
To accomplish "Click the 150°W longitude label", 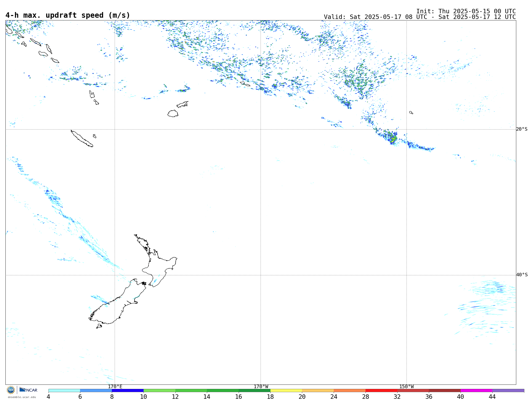I will 406,387.
